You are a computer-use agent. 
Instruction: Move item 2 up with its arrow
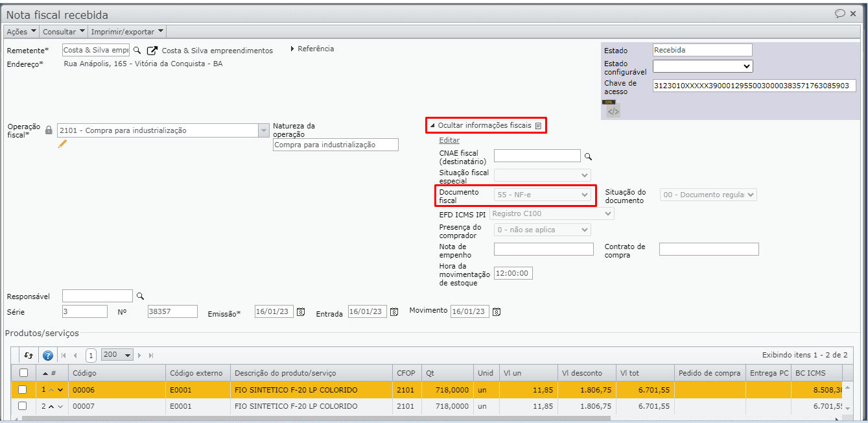pos(51,406)
